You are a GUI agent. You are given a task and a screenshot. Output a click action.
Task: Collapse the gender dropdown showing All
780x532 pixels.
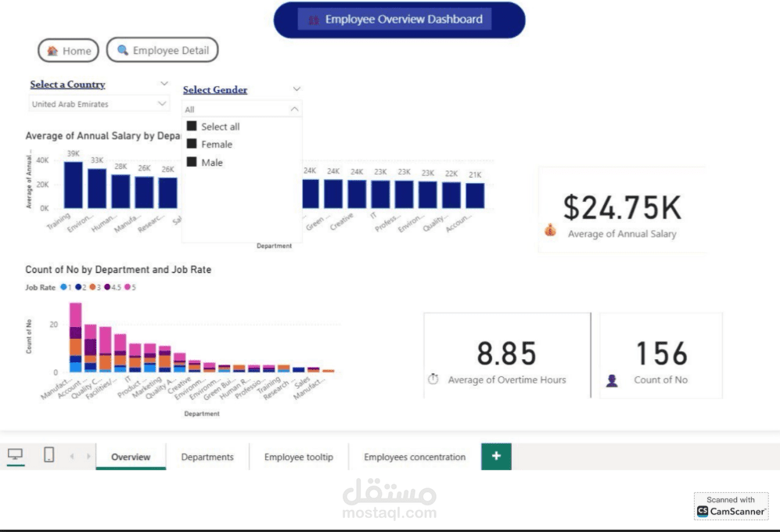tap(294, 110)
